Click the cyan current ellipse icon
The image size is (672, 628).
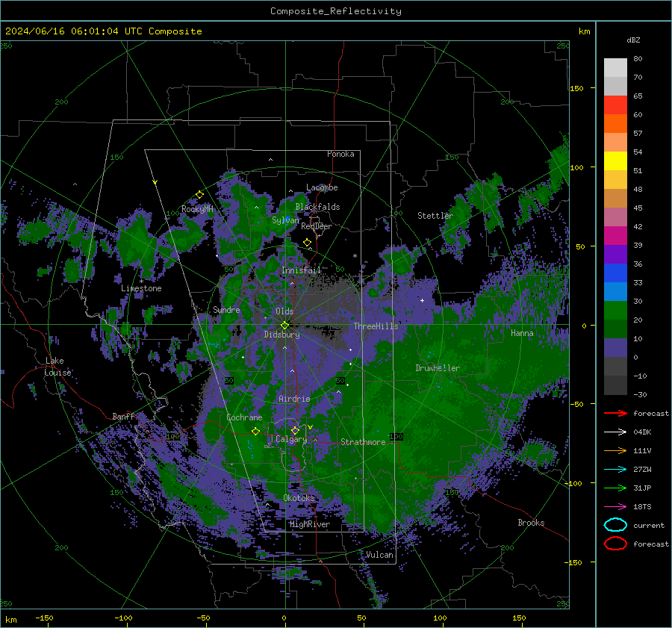(615, 525)
